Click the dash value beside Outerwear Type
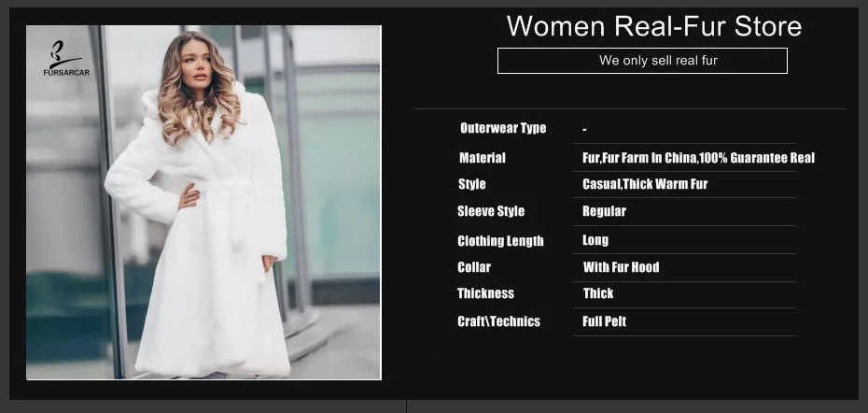The width and height of the screenshot is (868, 413). 584,130
